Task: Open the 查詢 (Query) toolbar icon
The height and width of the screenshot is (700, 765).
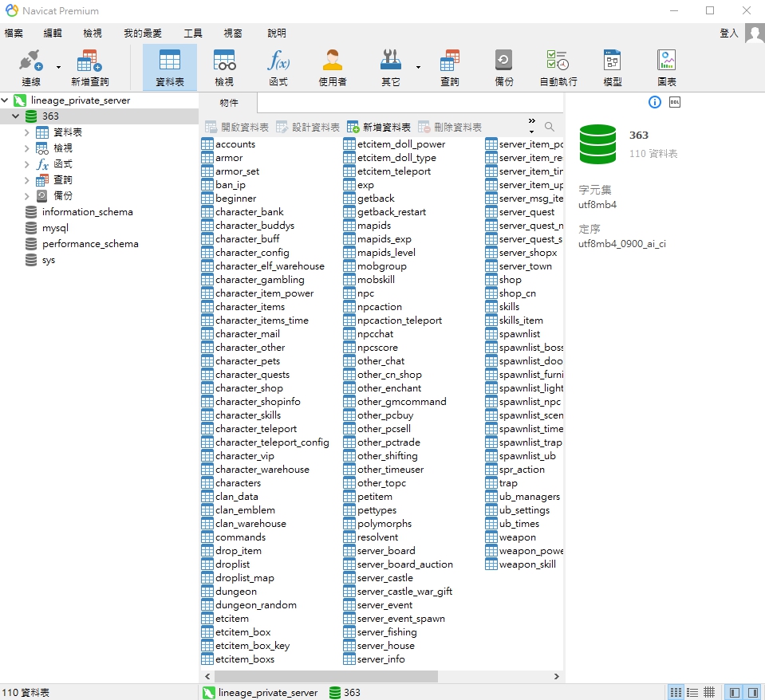Action: pos(450,67)
